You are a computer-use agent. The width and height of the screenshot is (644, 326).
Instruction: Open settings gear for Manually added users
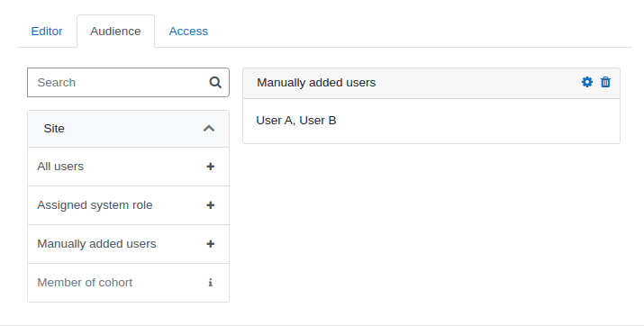[587, 82]
